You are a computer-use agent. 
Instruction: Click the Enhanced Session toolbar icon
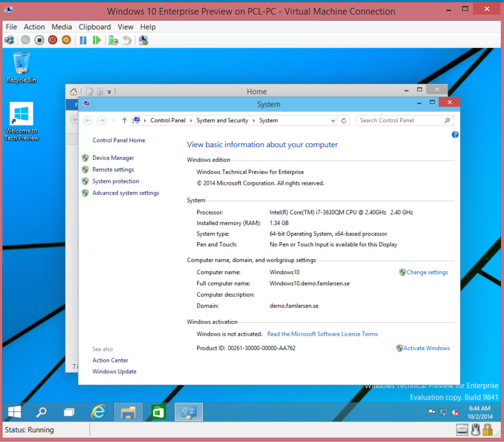coord(143,40)
